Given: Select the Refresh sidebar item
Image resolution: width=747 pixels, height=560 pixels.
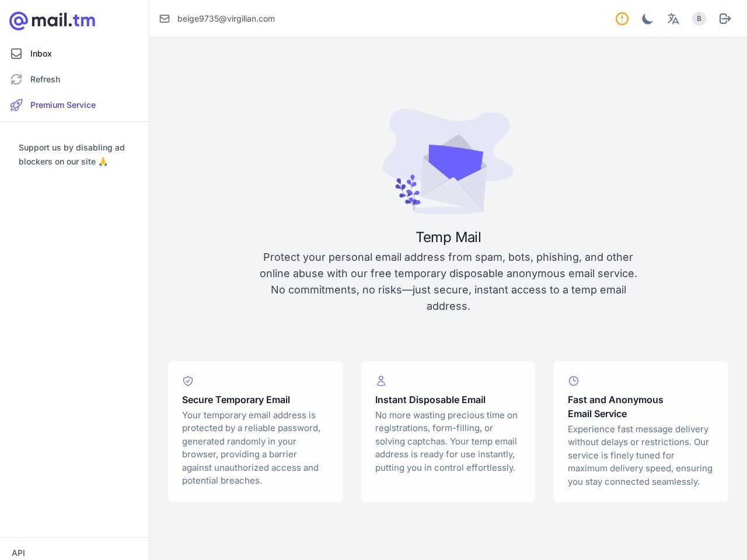Looking at the screenshot, I should [x=45, y=79].
